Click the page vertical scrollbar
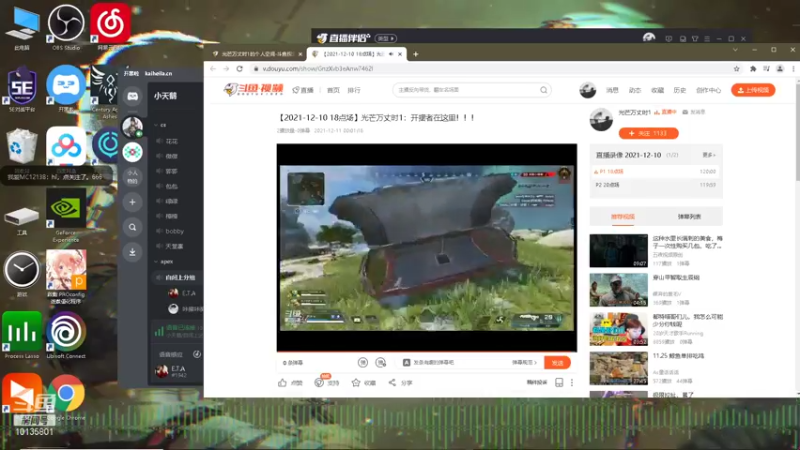 (797, 133)
